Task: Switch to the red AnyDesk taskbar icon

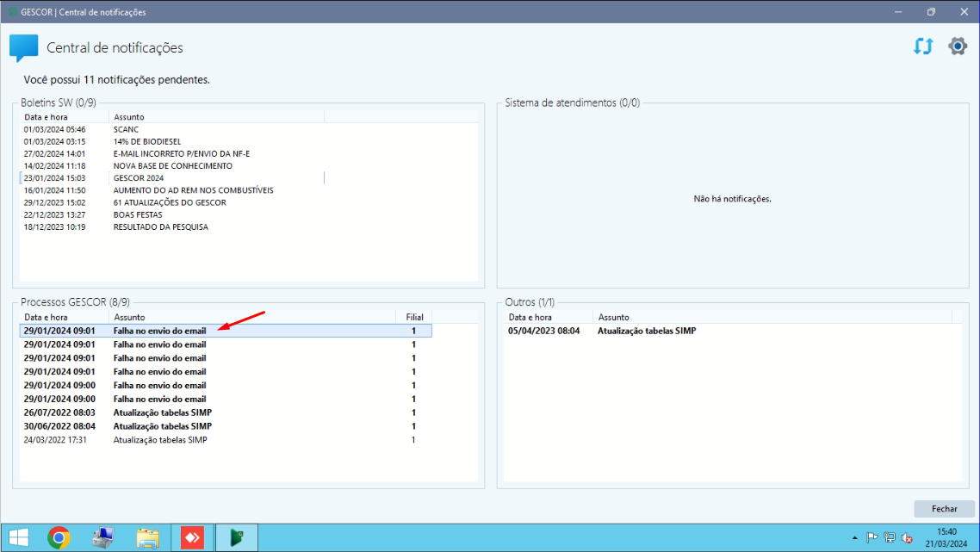Action: pos(193,537)
